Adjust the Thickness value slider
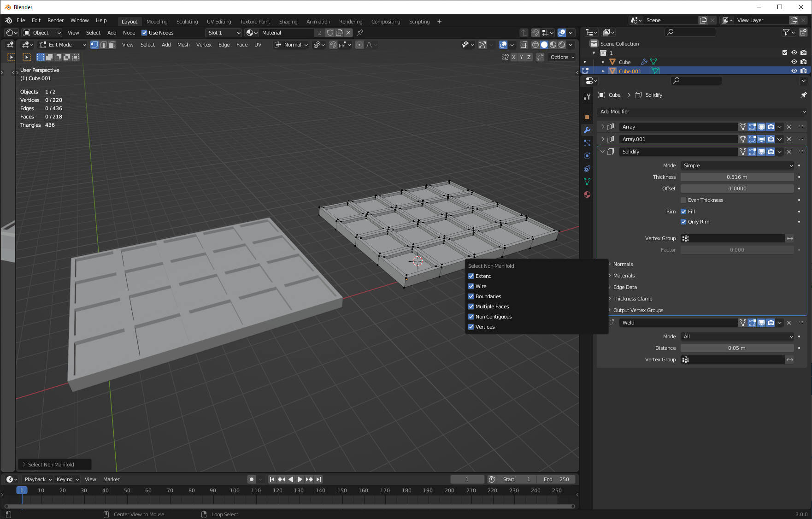 pos(737,177)
